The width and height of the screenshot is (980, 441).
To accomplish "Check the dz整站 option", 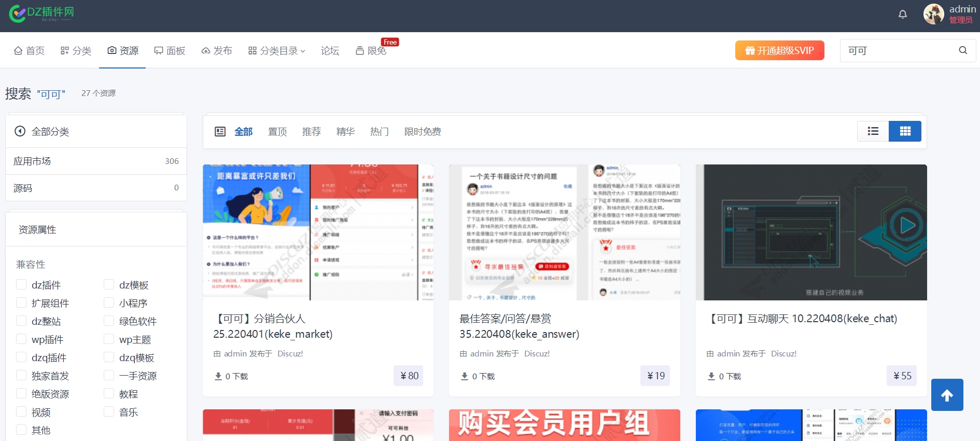I will [21, 321].
